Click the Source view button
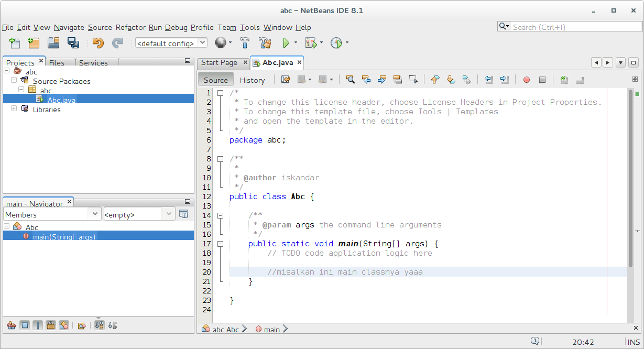The image size is (644, 349). coord(216,80)
